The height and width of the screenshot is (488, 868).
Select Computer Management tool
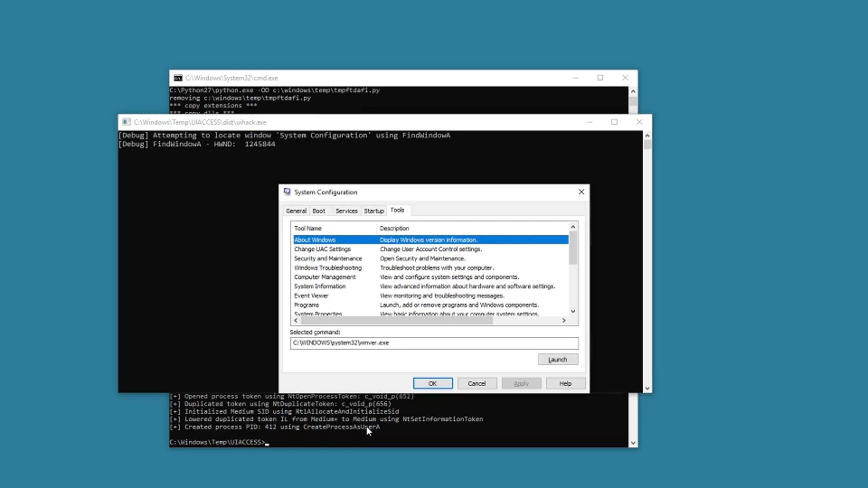(431, 277)
